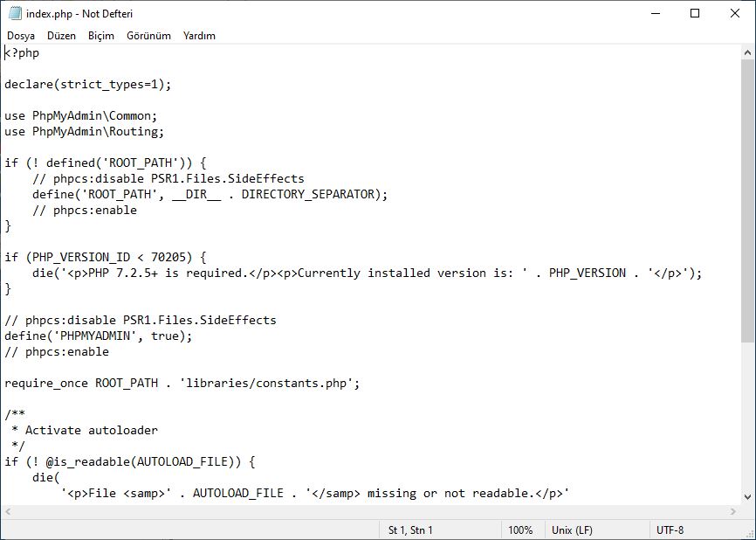
Task: Click the 'use PhpMyAdmin\Routing;' line
Action: click(x=85, y=131)
